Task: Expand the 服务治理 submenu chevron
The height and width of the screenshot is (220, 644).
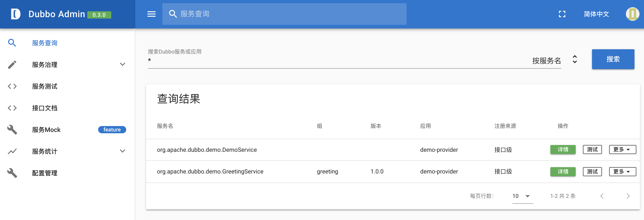Action: pos(122,64)
